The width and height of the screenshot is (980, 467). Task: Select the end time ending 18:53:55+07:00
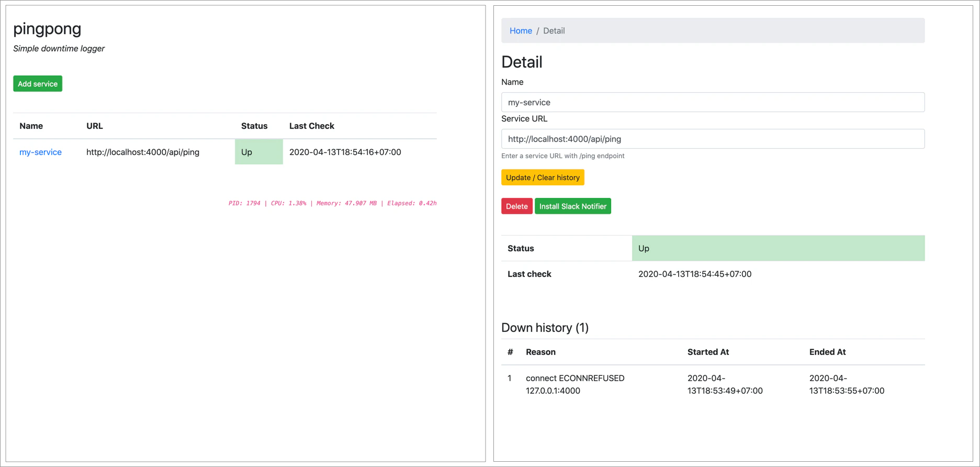847,384
